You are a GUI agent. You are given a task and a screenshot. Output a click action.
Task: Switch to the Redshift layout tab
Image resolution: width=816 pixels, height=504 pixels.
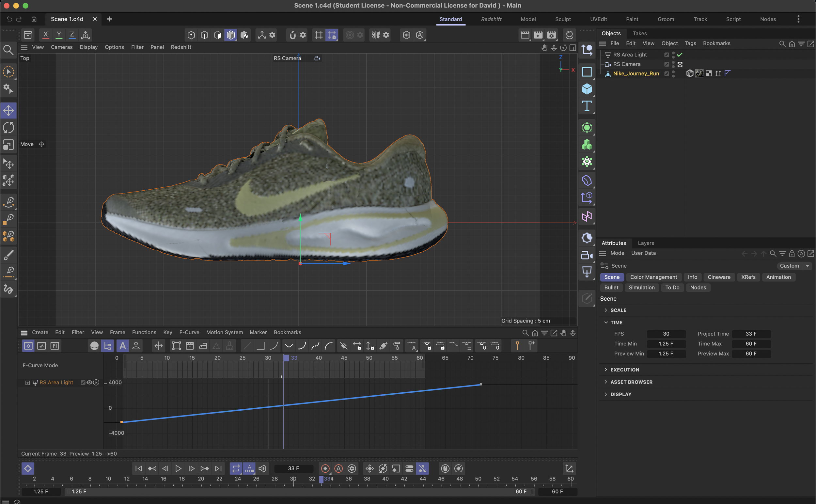pyautogui.click(x=491, y=19)
